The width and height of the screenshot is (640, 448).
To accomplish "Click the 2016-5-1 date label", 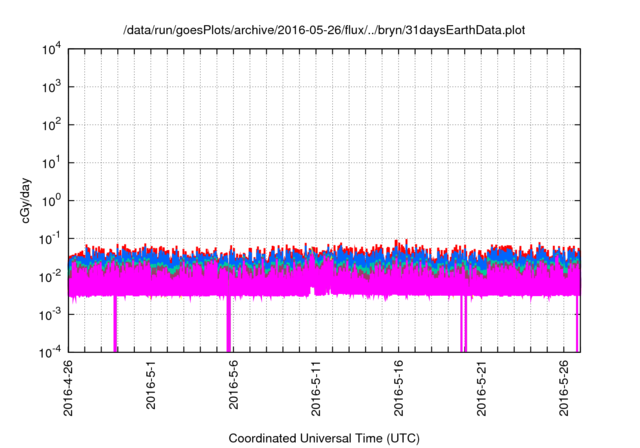I will pyautogui.click(x=151, y=384).
